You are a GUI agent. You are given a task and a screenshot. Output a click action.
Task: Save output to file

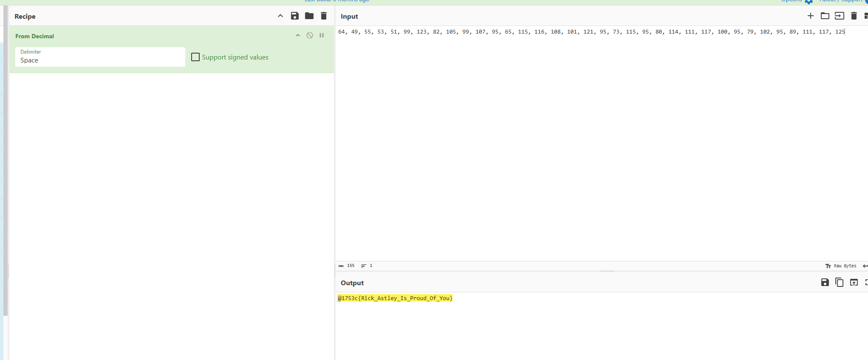click(825, 283)
